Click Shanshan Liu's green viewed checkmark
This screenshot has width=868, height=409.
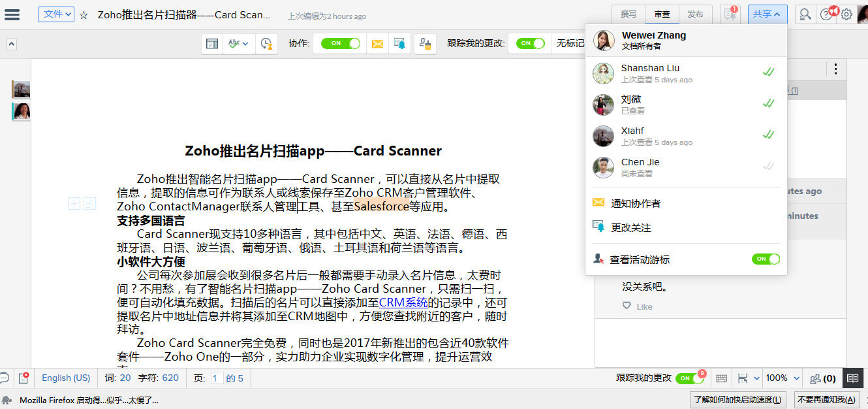click(x=768, y=72)
